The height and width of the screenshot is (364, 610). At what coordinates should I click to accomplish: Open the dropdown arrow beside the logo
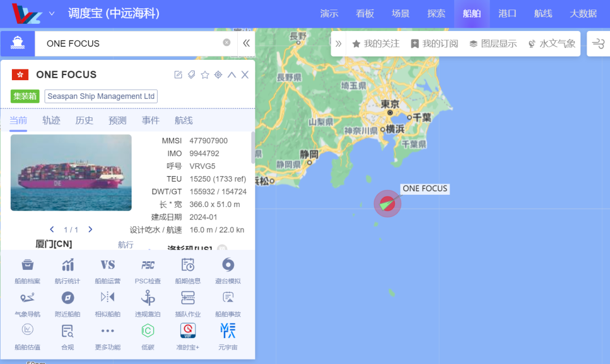click(x=51, y=14)
